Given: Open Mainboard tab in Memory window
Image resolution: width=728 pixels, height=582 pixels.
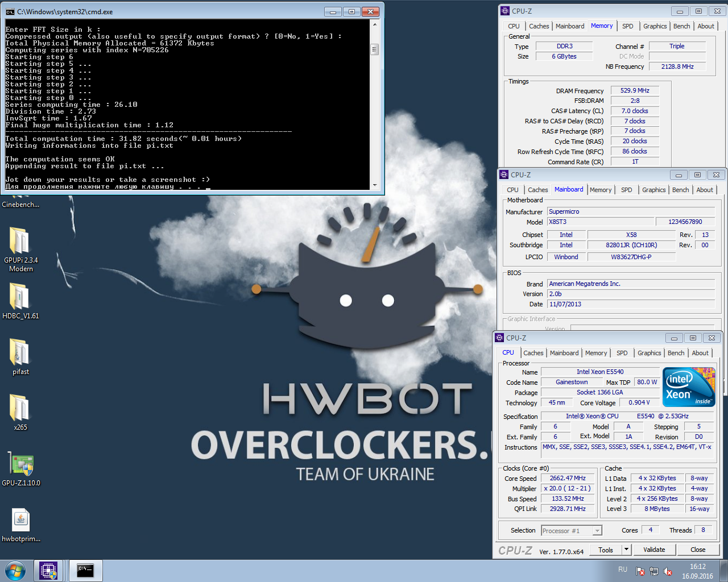Looking at the screenshot, I should [570, 26].
